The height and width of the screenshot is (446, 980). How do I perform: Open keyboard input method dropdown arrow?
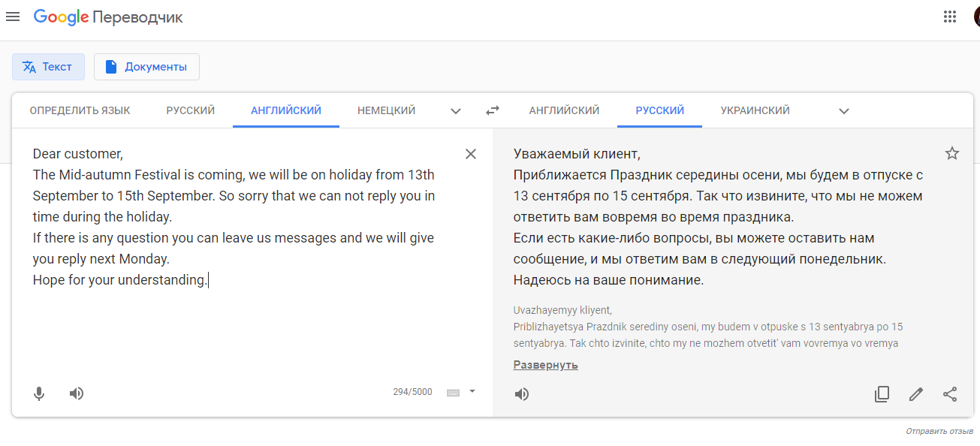472,391
